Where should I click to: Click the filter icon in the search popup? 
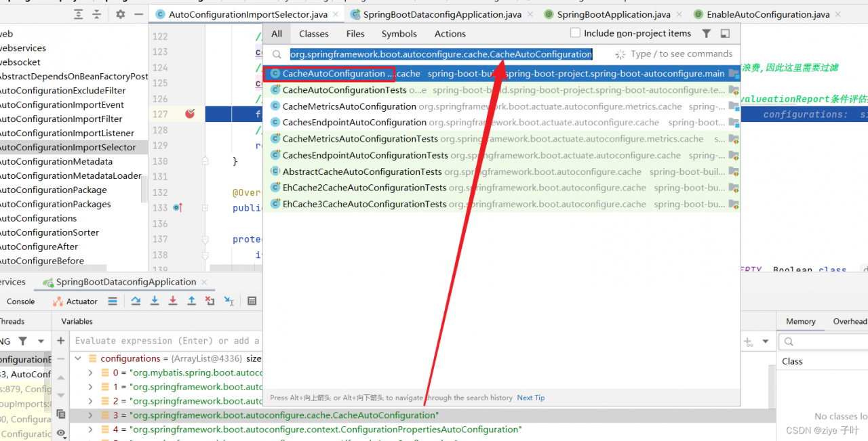point(706,33)
